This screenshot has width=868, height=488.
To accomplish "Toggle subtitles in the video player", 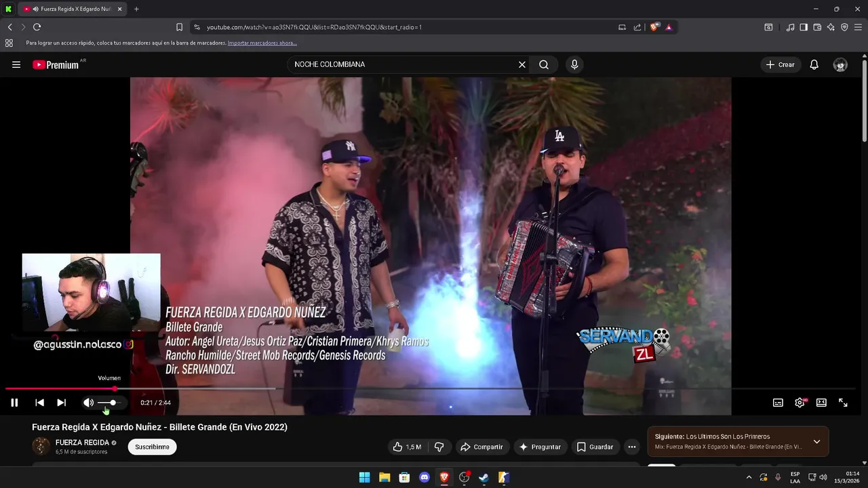I will (x=778, y=403).
